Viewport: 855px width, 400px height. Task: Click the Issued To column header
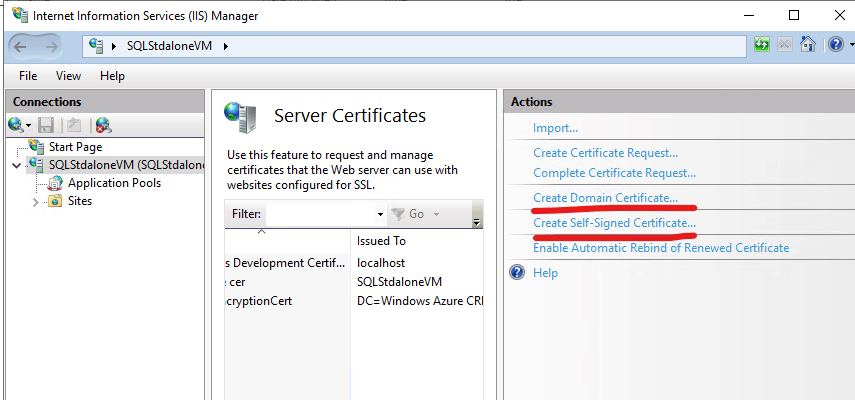[x=381, y=241]
